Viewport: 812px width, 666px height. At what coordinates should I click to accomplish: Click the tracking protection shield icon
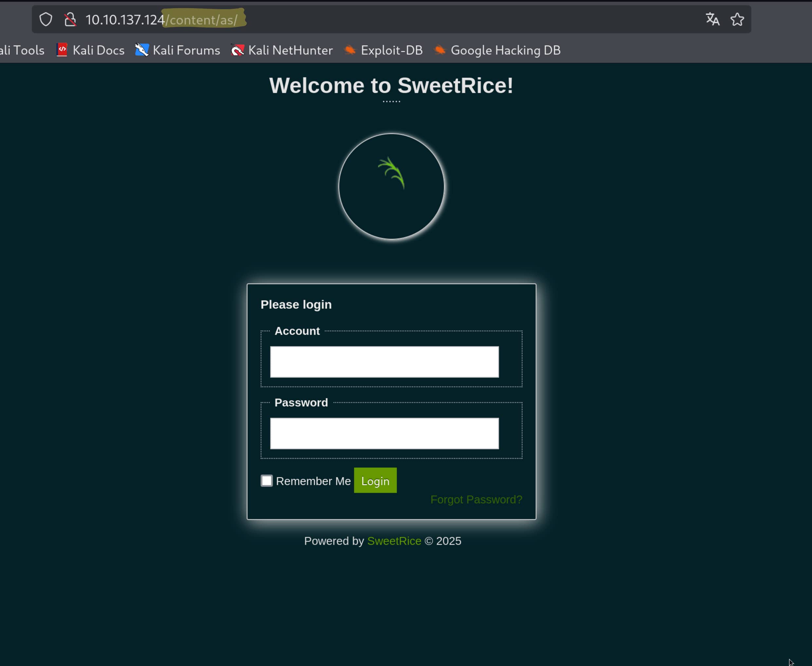pyautogui.click(x=46, y=19)
